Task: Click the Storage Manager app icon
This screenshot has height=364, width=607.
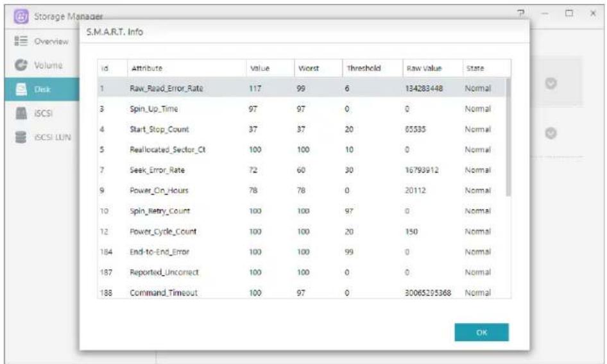Action: (x=21, y=16)
